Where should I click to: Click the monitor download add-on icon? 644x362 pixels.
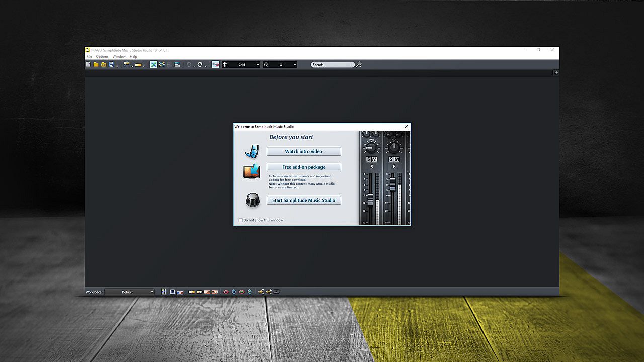251,172
